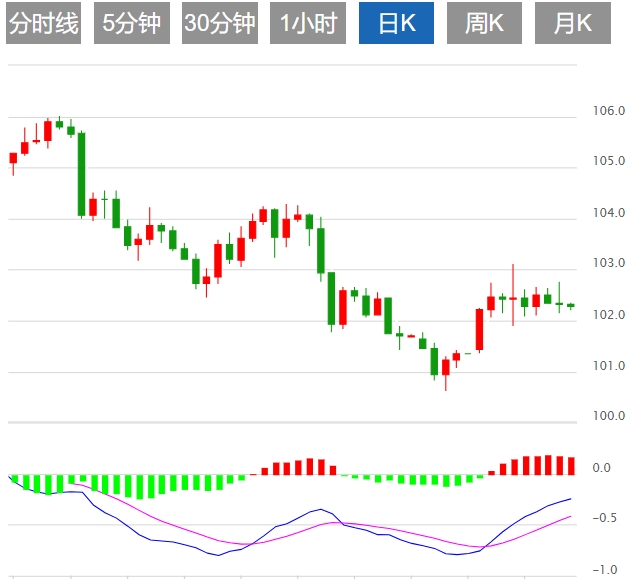This screenshot has width=631, height=579.
Task: Click the lowest red candlestick near 100.7
Action: (x=446, y=367)
